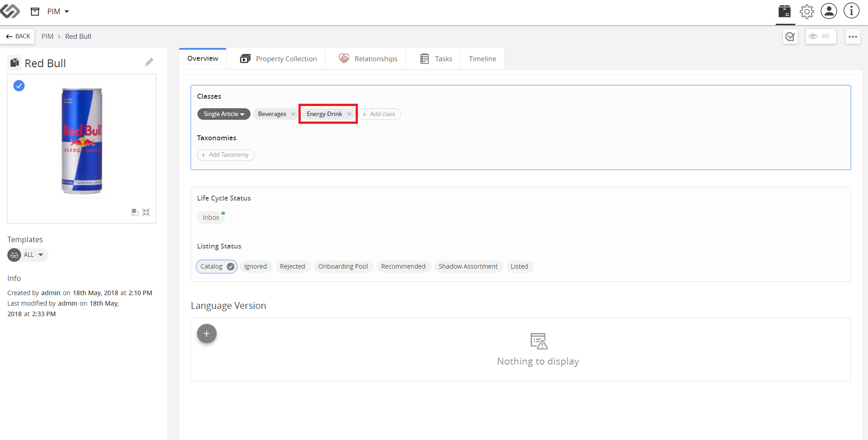Viewport: 868px width, 440px height.
Task: Expand the Single Article class dropdown
Action: tap(224, 114)
